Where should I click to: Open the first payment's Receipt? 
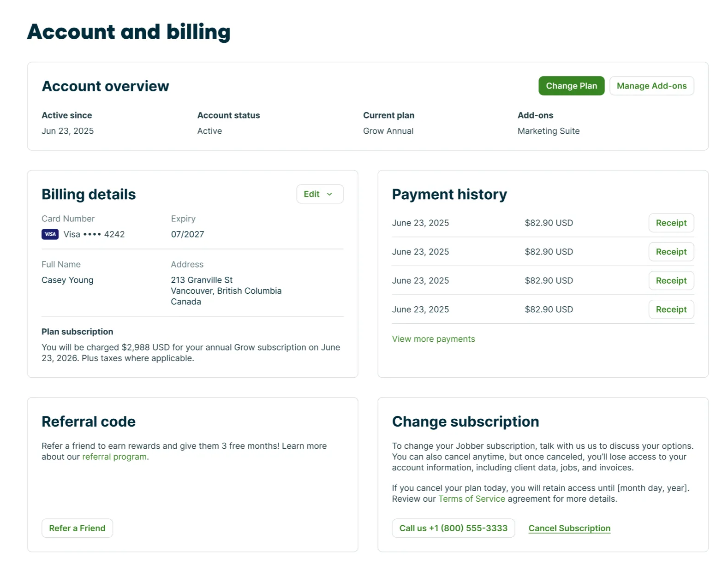point(671,223)
